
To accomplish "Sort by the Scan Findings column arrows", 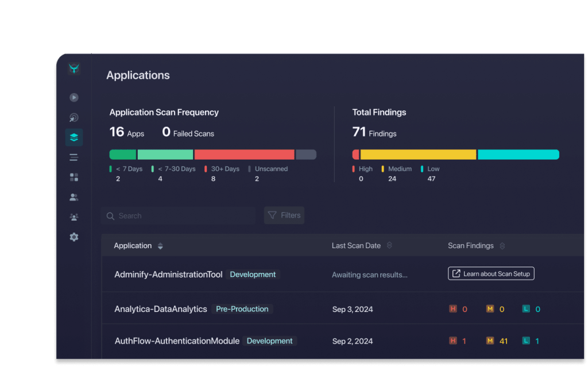I will pyautogui.click(x=502, y=246).
